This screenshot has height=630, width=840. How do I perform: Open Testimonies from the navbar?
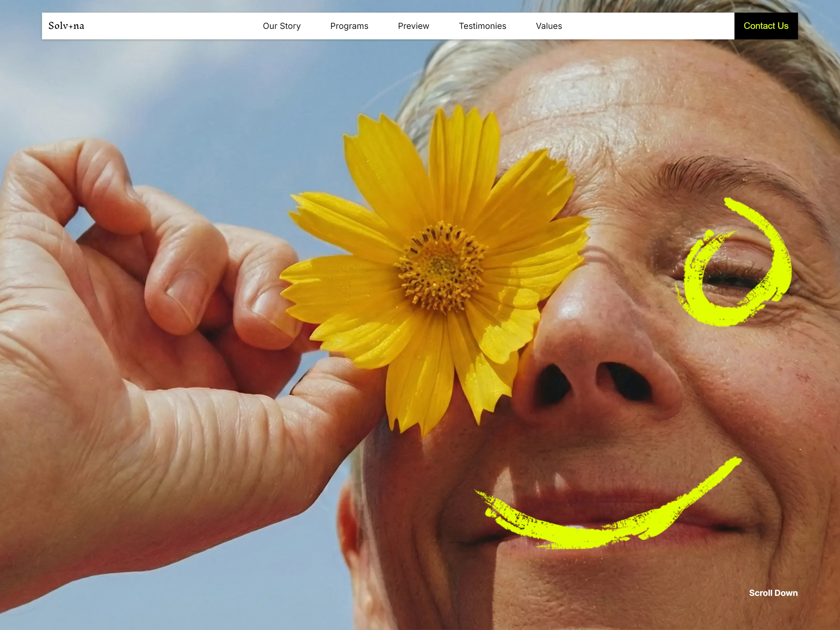point(483,26)
